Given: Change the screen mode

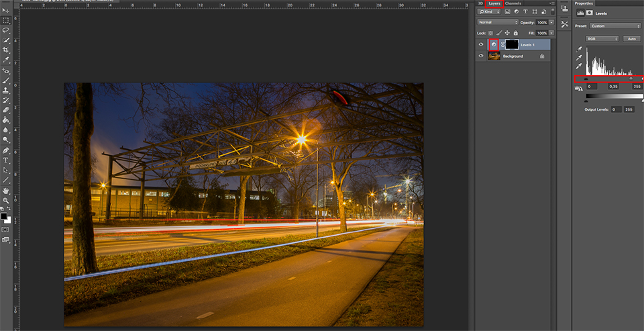Looking at the screenshot, I should (6, 239).
